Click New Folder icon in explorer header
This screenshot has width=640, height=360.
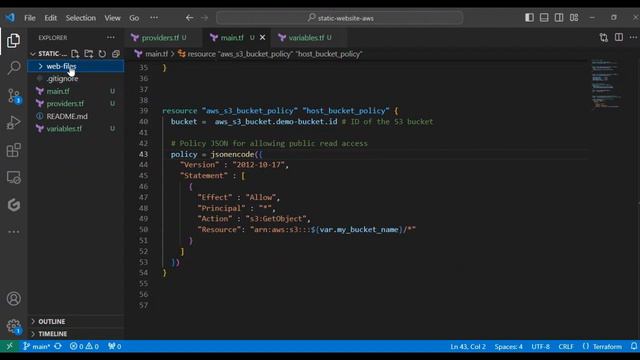pyautogui.click(x=89, y=53)
